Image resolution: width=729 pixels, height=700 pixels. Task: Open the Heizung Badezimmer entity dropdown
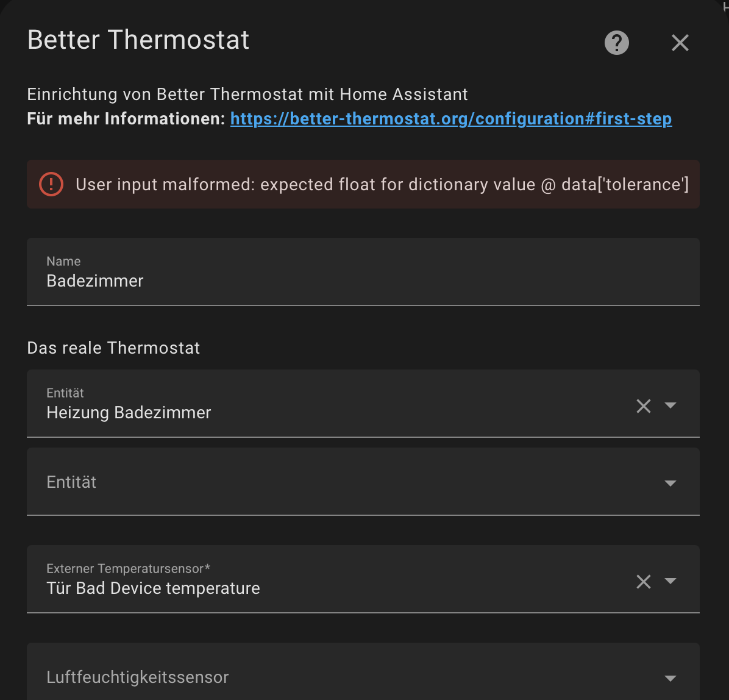click(670, 405)
